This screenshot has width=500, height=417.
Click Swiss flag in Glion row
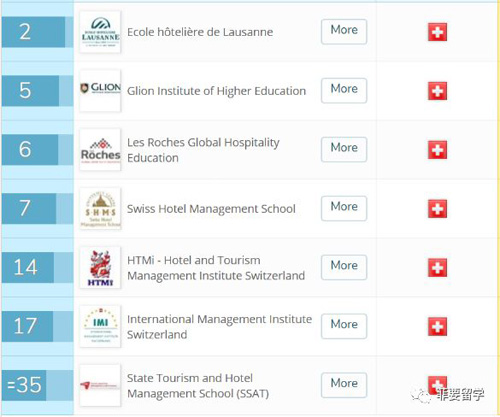(437, 91)
